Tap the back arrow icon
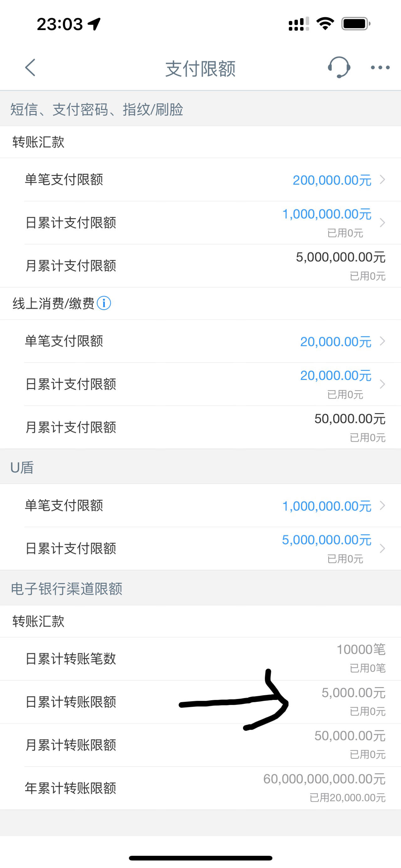 coord(30,67)
